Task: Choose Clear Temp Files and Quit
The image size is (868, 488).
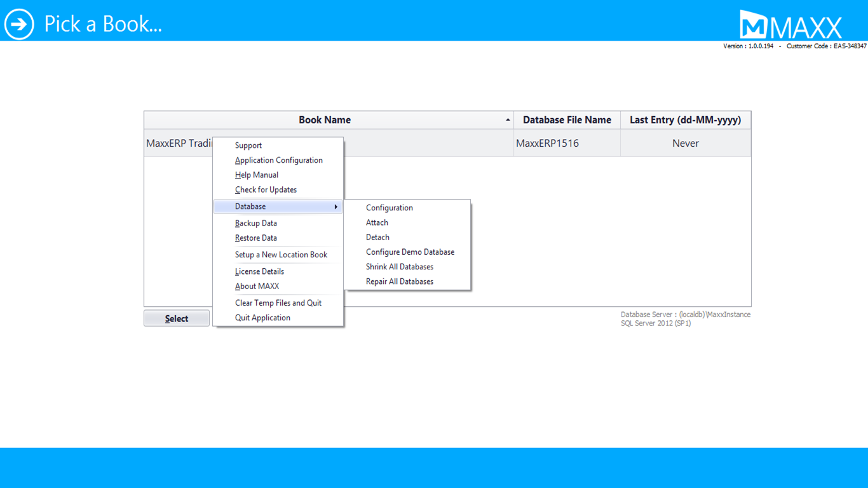Action: click(x=278, y=303)
